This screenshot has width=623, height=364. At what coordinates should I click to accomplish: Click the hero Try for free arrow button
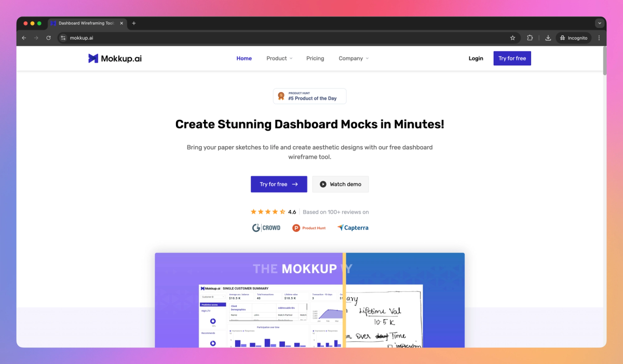point(279,184)
